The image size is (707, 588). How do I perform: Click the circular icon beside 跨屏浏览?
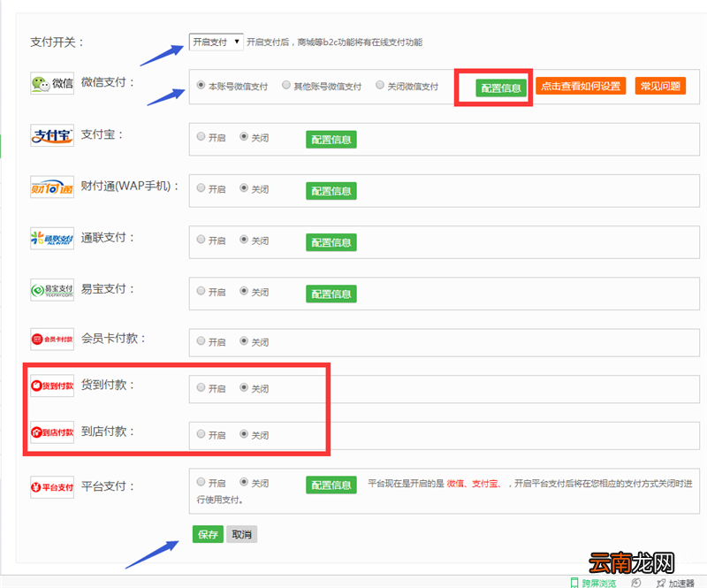[x=635, y=583]
